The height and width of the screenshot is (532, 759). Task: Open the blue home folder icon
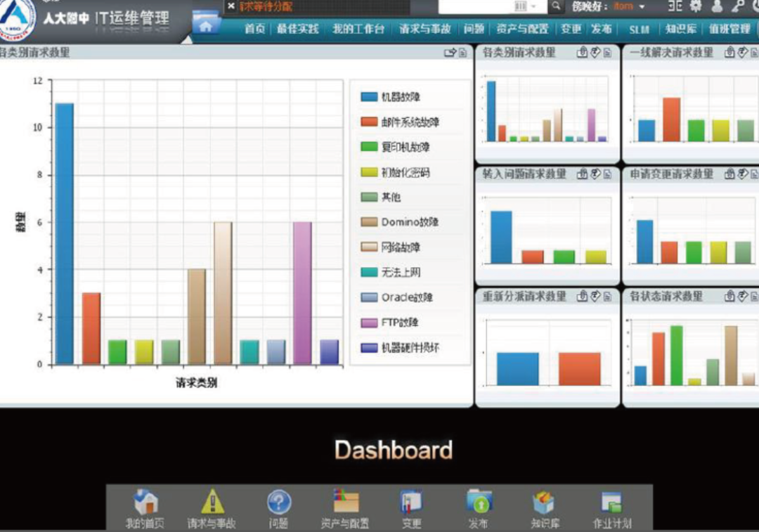(206, 24)
